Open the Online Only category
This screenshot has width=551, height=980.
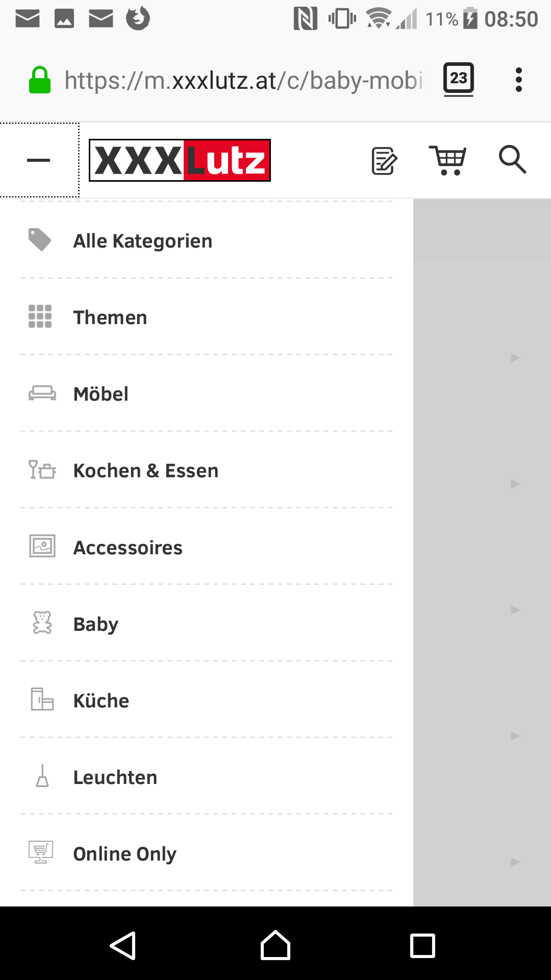125,853
